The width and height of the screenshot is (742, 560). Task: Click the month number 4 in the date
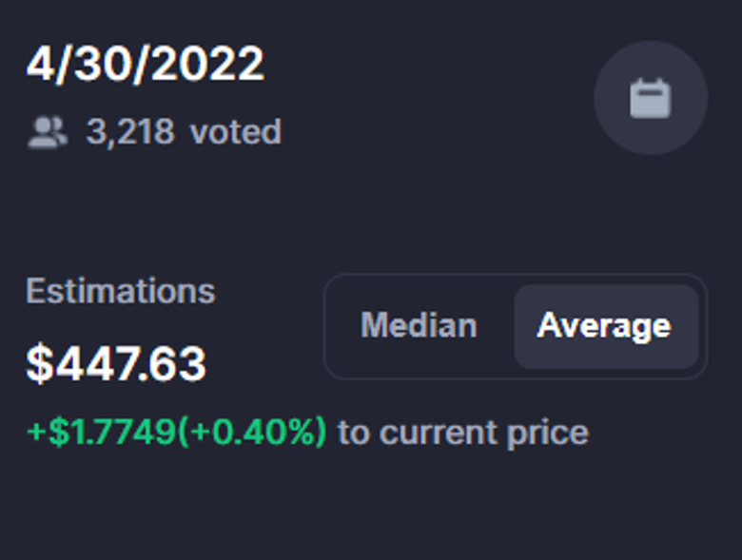click(x=39, y=65)
